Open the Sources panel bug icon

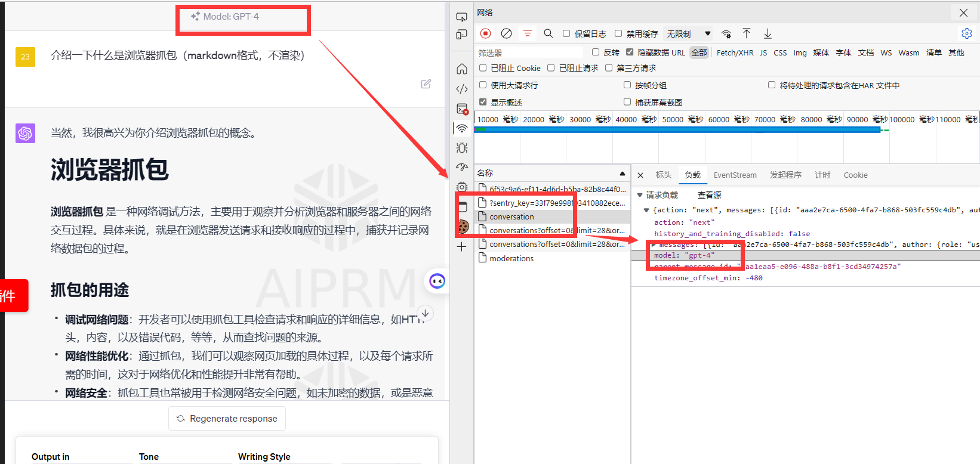coord(462,148)
